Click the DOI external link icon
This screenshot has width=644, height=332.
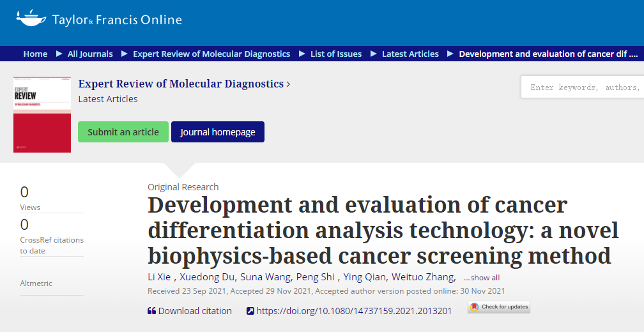tap(250, 311)
